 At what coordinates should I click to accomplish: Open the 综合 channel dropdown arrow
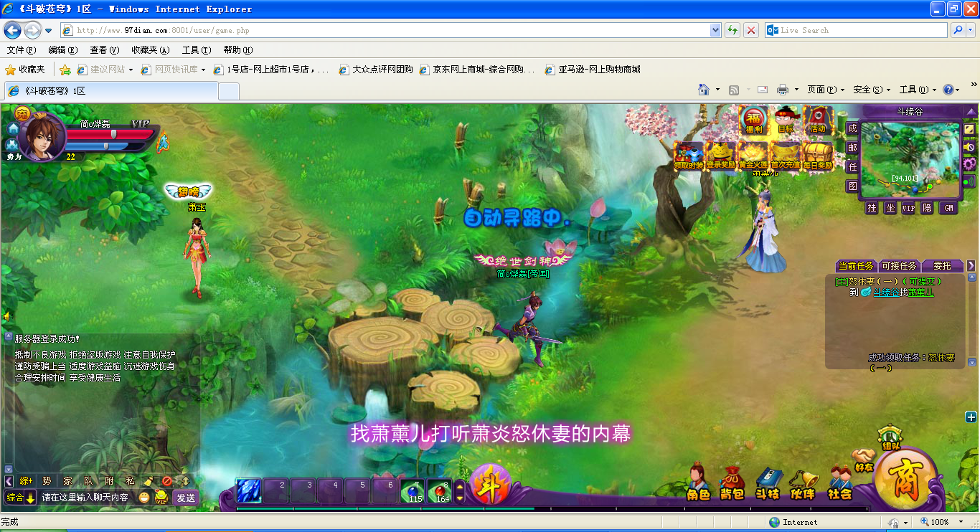(x=31, y=497)
